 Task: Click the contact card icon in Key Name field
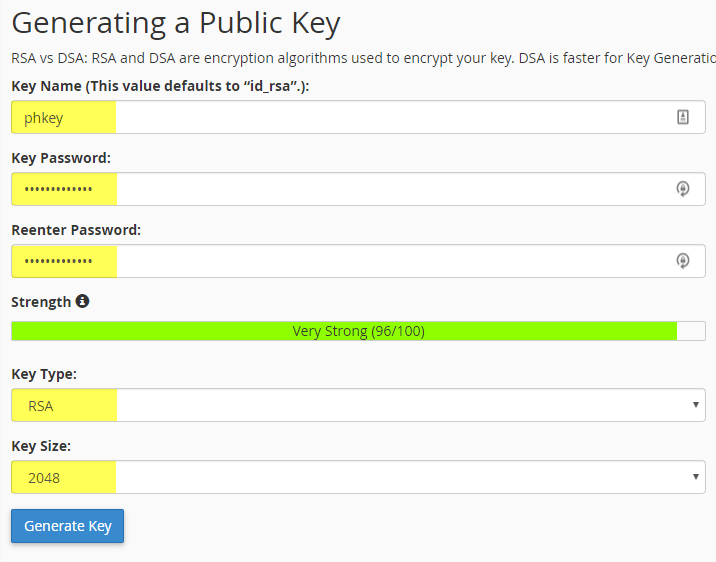[x=683, y=117]
